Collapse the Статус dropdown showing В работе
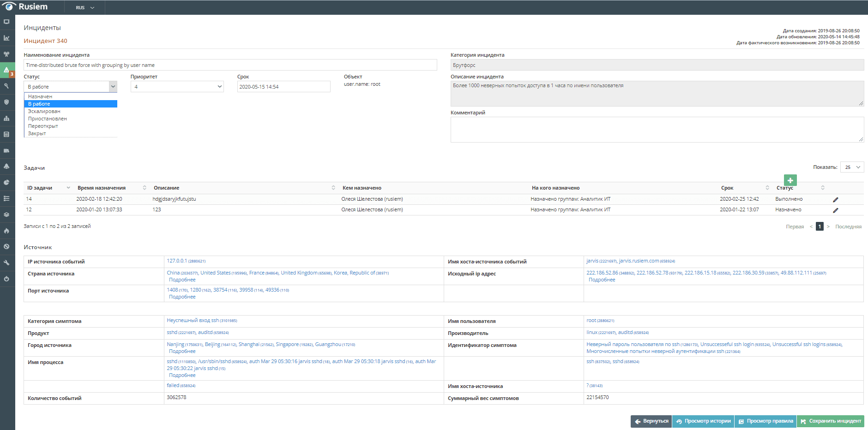 pyautogui.click(x=70, y=87)
